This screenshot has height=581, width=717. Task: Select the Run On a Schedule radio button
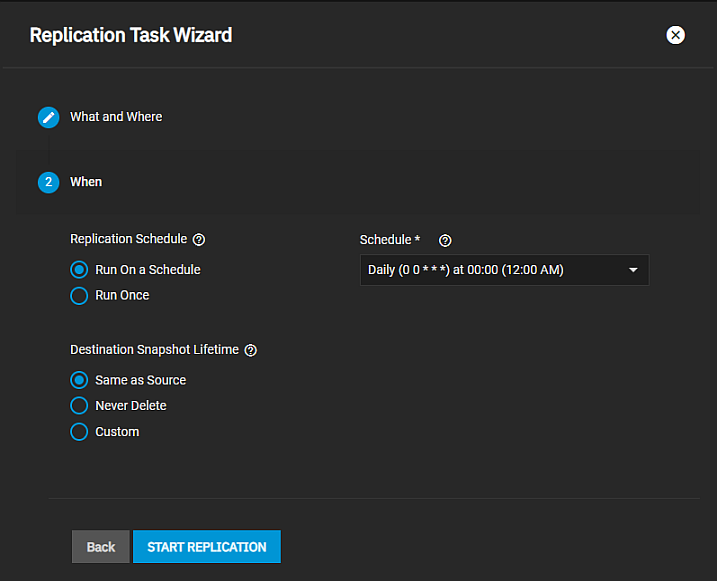click(x=79, y=270)
